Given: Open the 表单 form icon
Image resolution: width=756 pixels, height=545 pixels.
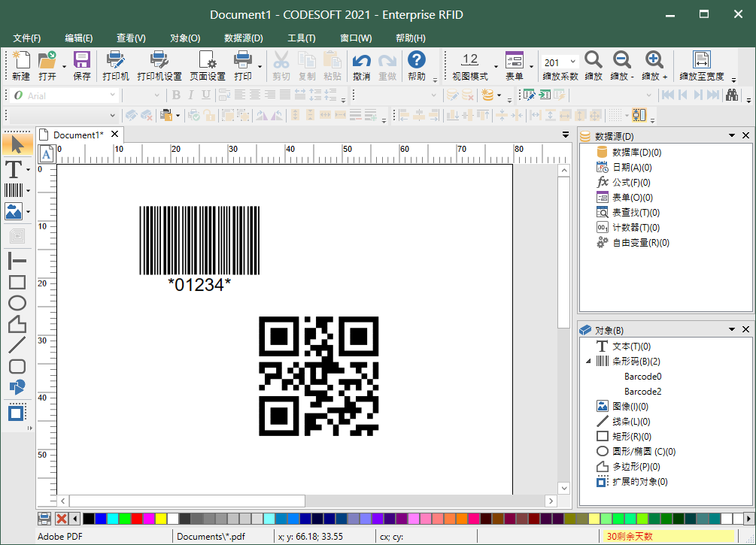Looking at the screenshot, I should (515, 65).
